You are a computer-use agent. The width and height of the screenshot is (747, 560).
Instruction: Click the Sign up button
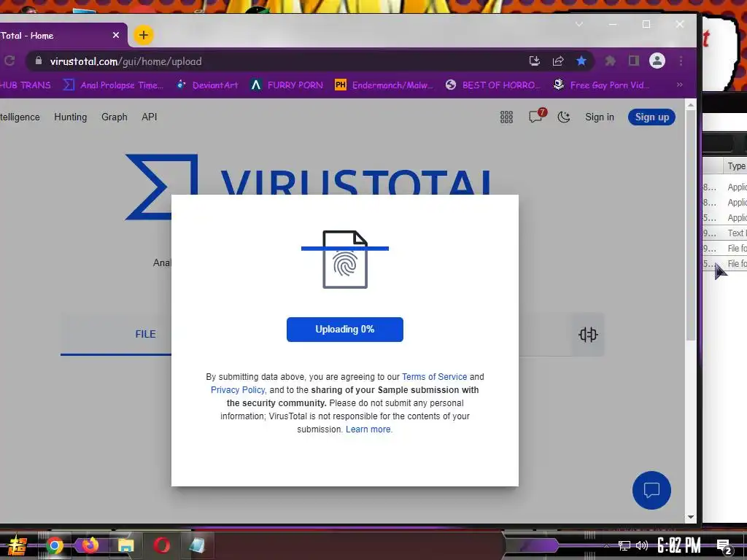click(x=651, y=117)
